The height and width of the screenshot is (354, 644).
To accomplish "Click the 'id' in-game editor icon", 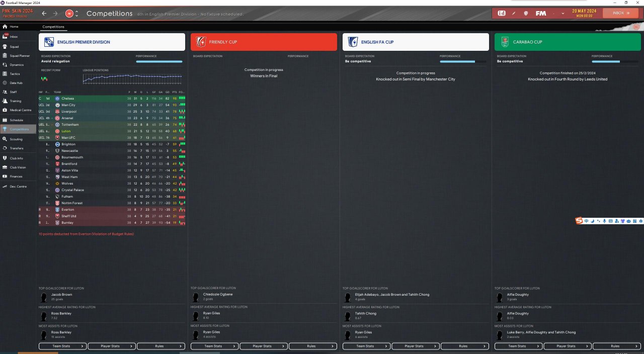I will (x=502, y=13).
